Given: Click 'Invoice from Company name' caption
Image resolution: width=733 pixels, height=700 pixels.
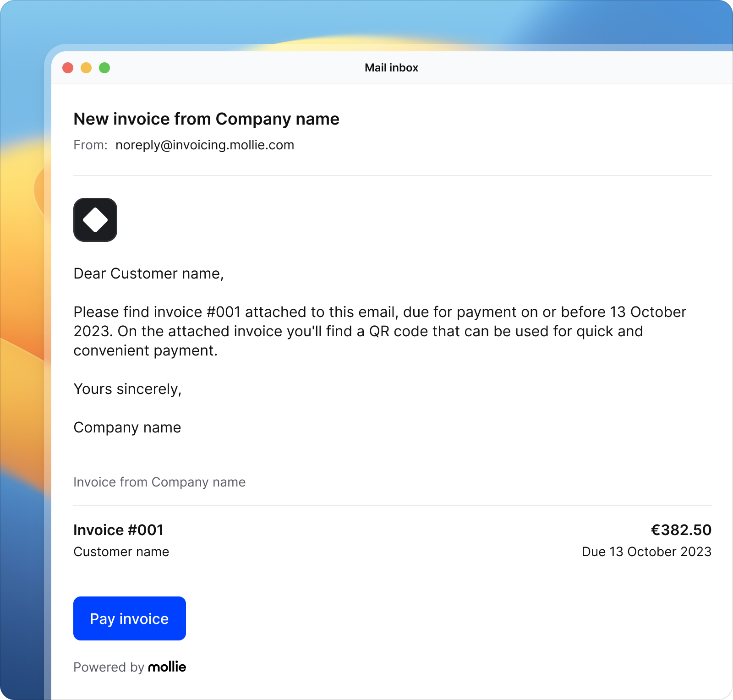Looking at the screenshot, I should (159, 482).
